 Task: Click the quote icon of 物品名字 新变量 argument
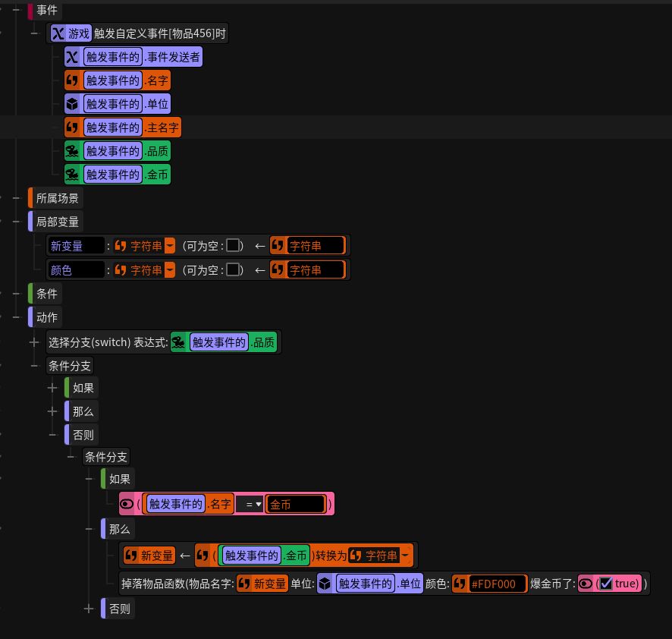pos(244,584)
